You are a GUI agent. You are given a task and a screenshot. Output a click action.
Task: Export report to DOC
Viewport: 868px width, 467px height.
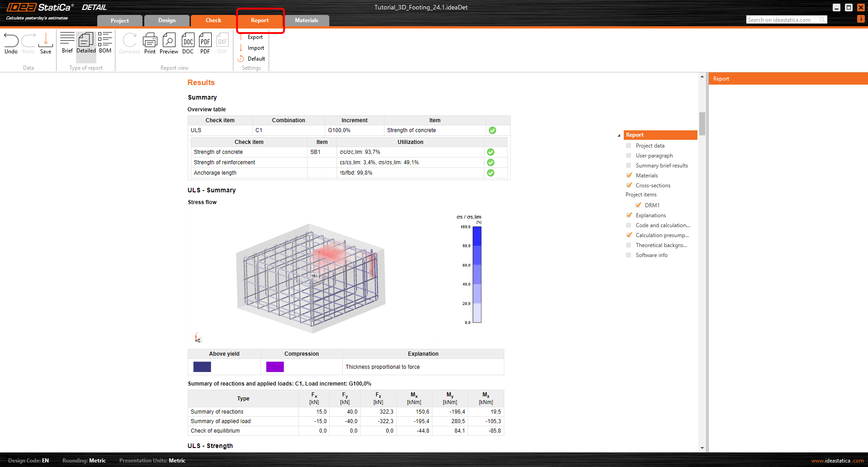pyautogui.click(x=188, y=43)
